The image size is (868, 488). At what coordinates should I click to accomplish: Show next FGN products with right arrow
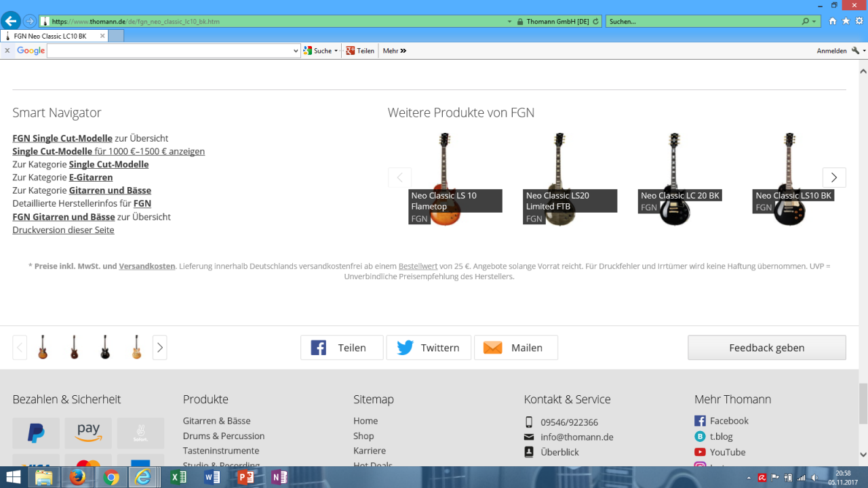(834, 178)
